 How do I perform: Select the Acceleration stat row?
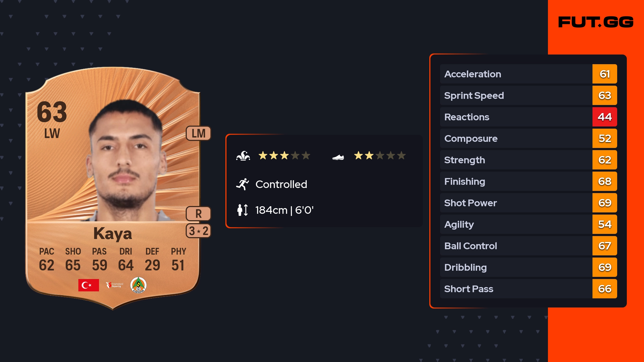pos(516,74)
